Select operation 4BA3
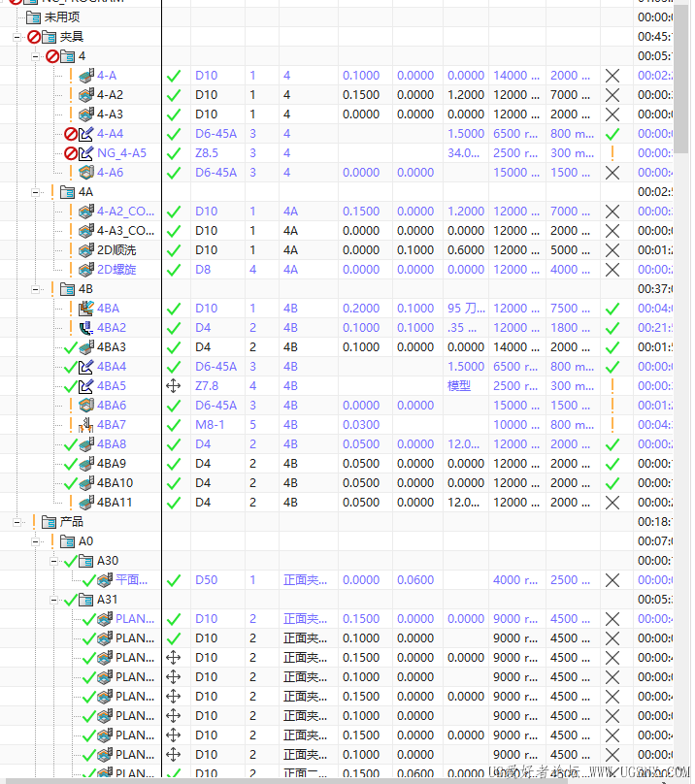The height and width of the screenshot is (784, 695). [112, 347]
